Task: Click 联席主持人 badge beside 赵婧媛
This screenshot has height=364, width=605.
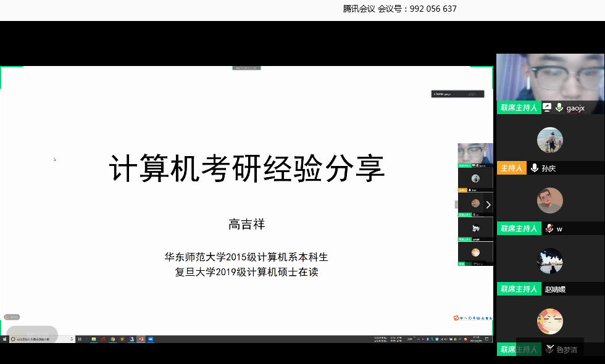Action: coord(519,289)
